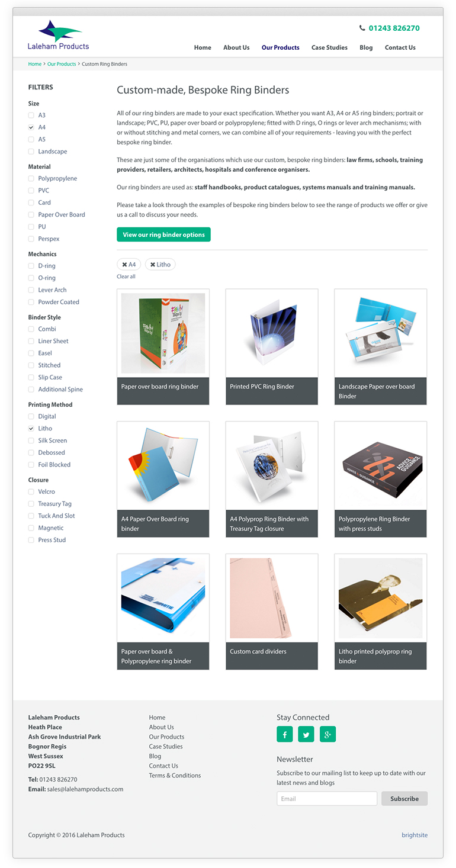
Task: Open the Our Products nav item
Action: (281, 47)
